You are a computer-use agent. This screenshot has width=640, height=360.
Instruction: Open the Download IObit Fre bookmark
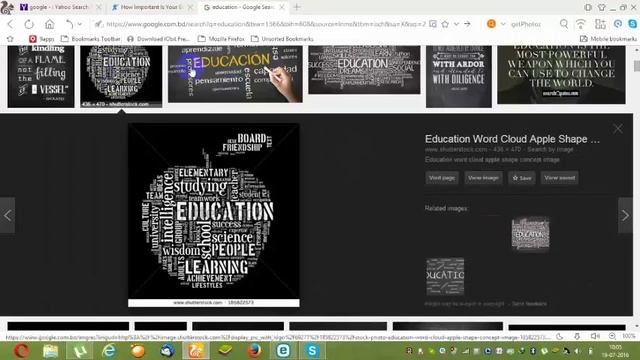[x=158, y=39]
